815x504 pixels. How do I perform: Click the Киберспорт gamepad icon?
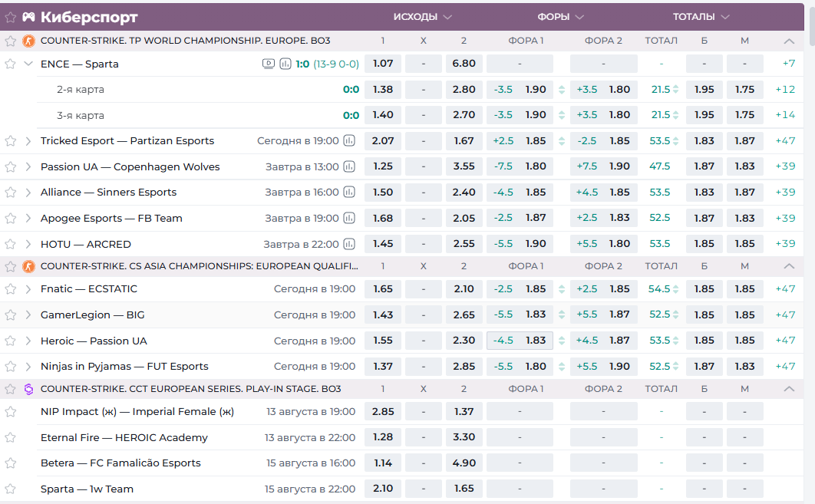28,17
